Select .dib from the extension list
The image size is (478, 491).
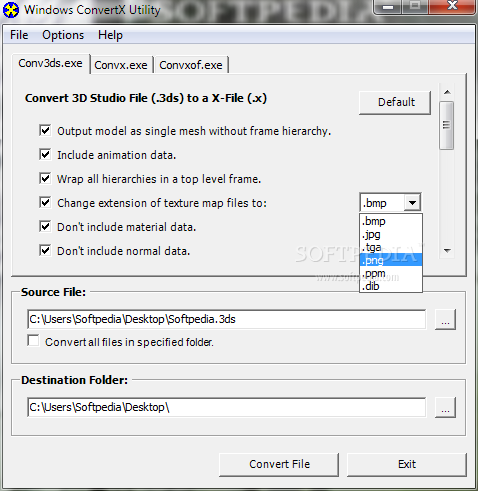pos(391,286)
